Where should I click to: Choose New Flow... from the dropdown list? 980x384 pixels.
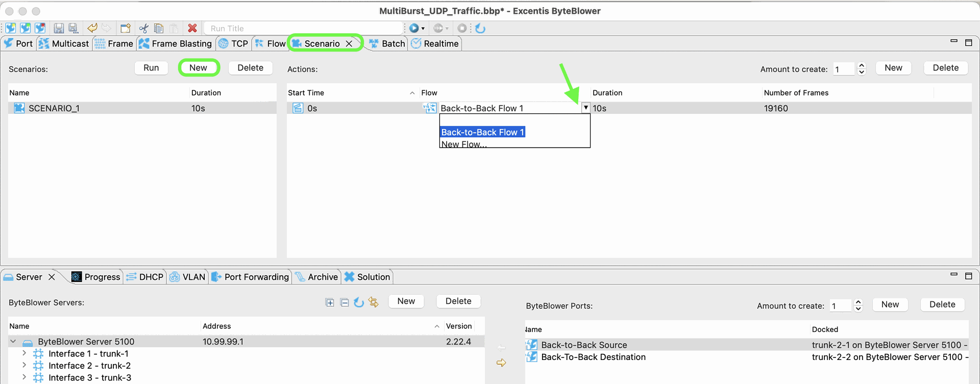click(x=463, y=144)
